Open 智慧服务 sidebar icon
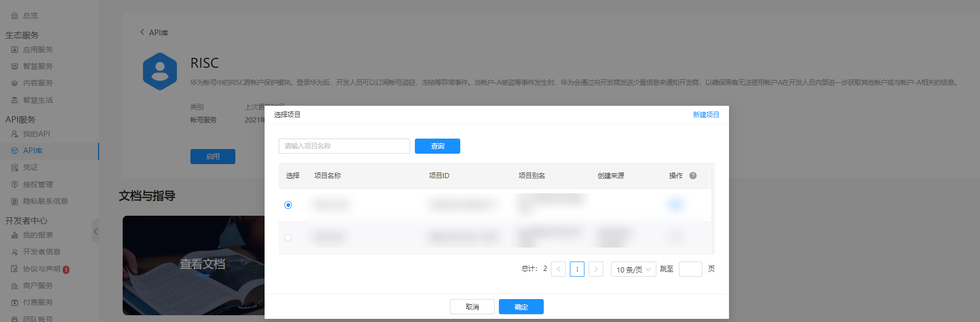 15,66
